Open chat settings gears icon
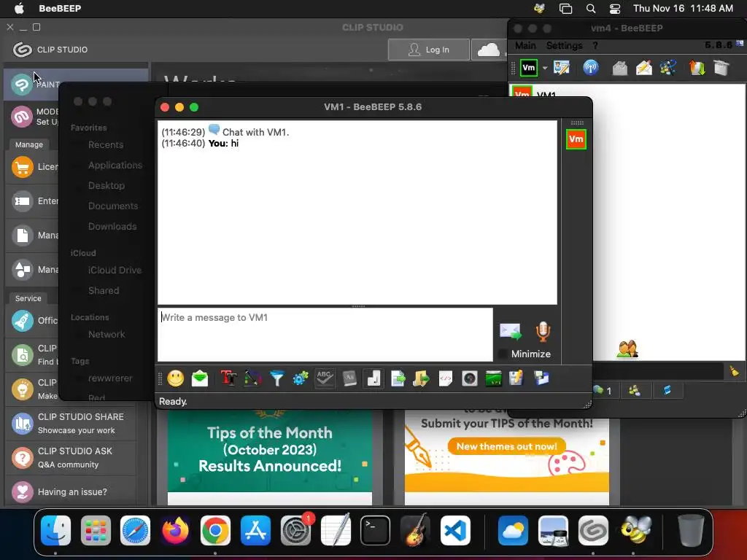The image size is (747, 560). tap(301, 378)
